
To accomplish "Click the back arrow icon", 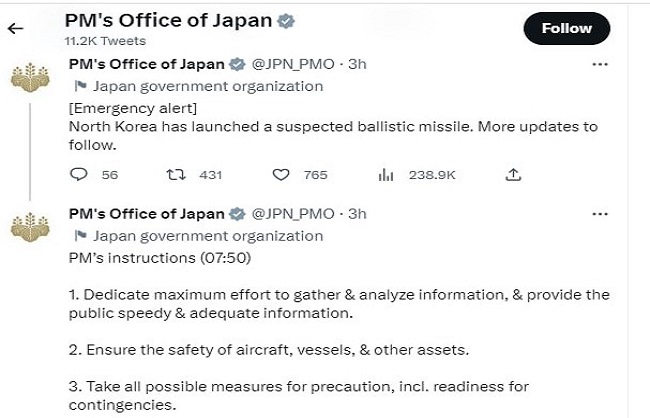I will coord(15,28).
